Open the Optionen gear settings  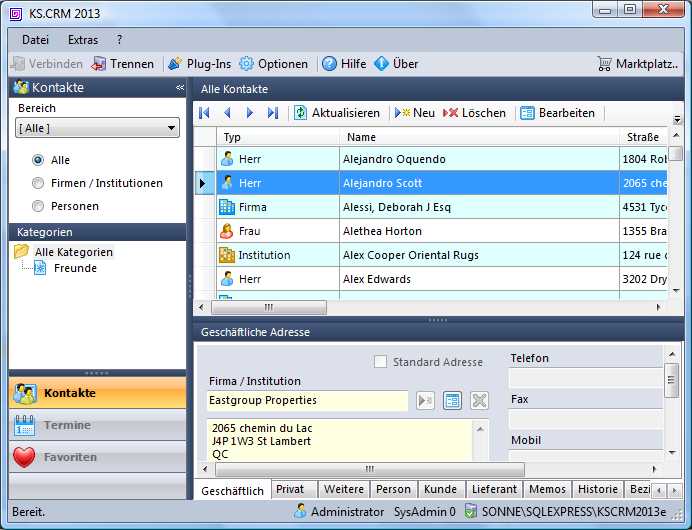273,64
